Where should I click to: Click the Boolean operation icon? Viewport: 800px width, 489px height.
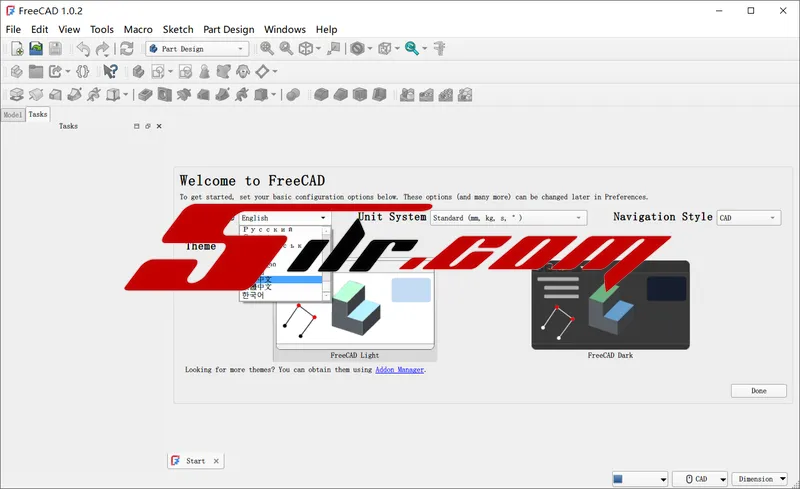293,94
